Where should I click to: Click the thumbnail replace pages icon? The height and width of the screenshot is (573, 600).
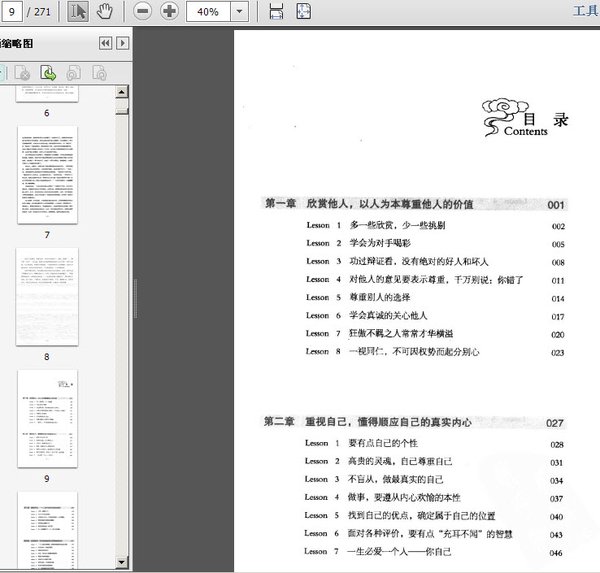point(99,73)
